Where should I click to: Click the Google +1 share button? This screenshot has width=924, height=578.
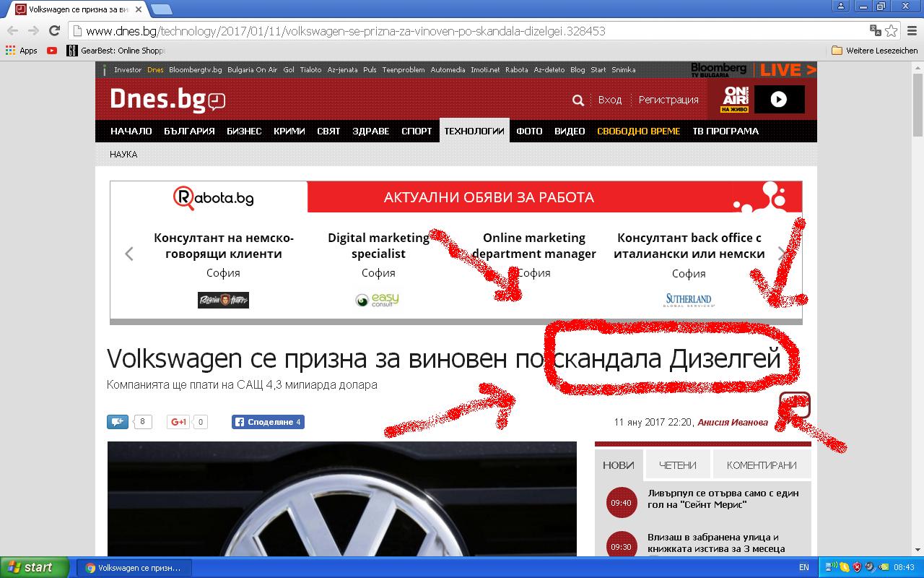(x=178, y=422)
